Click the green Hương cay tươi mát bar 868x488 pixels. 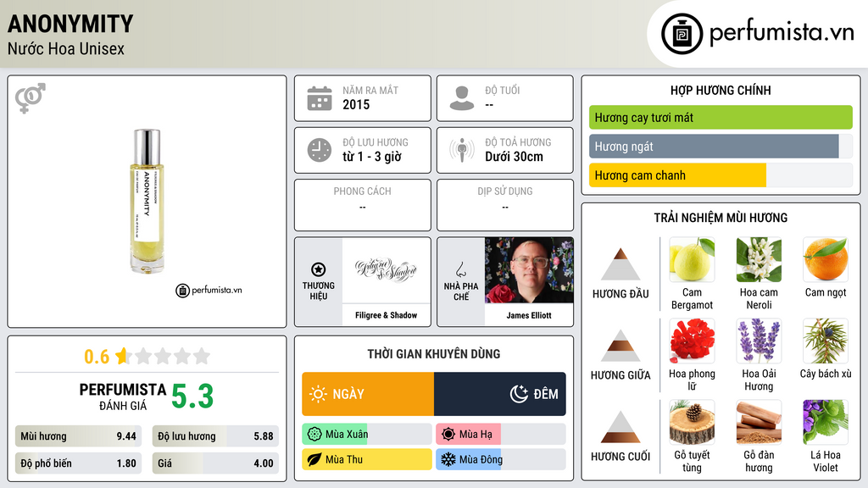point(721,117)
